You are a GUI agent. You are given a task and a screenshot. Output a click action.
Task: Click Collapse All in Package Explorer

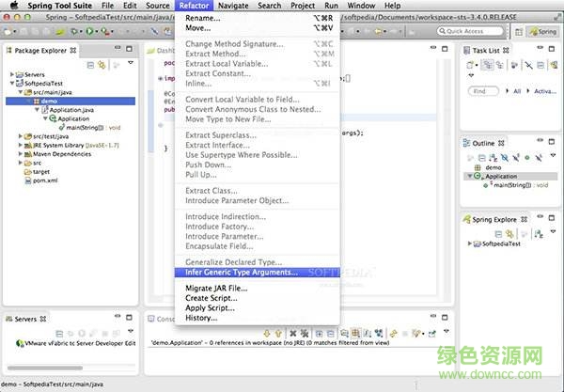[x=90, y=65]
